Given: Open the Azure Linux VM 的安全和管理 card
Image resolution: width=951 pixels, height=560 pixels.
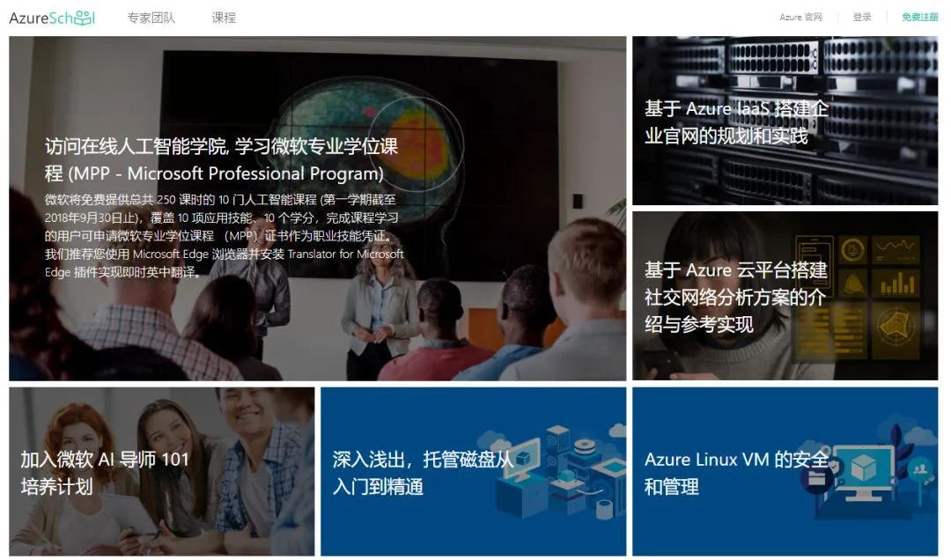Looking at the screenshot, I should coord(785,471).
